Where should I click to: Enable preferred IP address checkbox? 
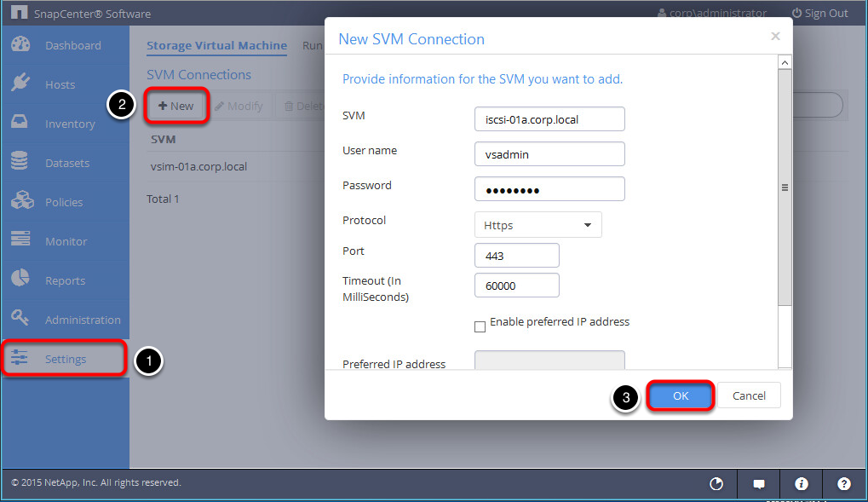[x=480, y=327]
